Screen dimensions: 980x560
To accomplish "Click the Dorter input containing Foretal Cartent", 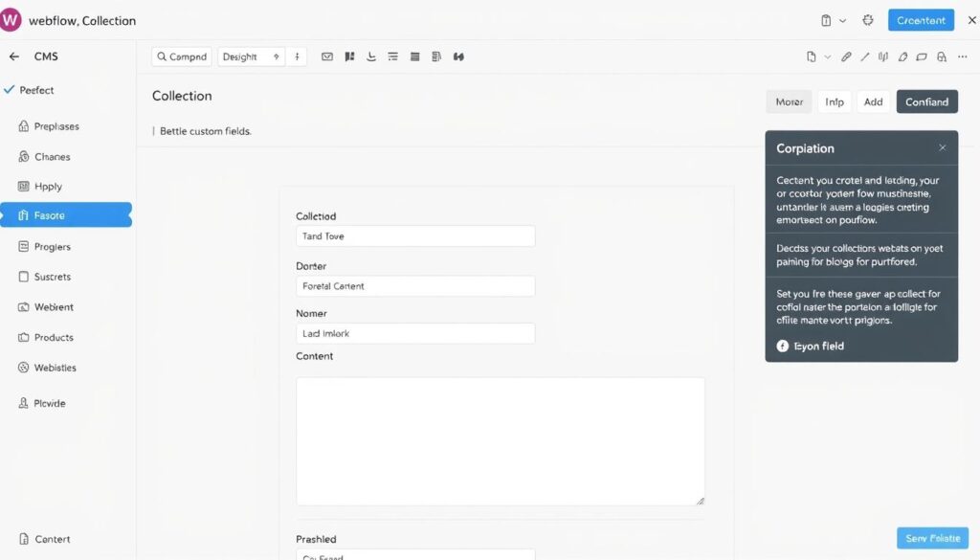I will [x=415, y=286].
